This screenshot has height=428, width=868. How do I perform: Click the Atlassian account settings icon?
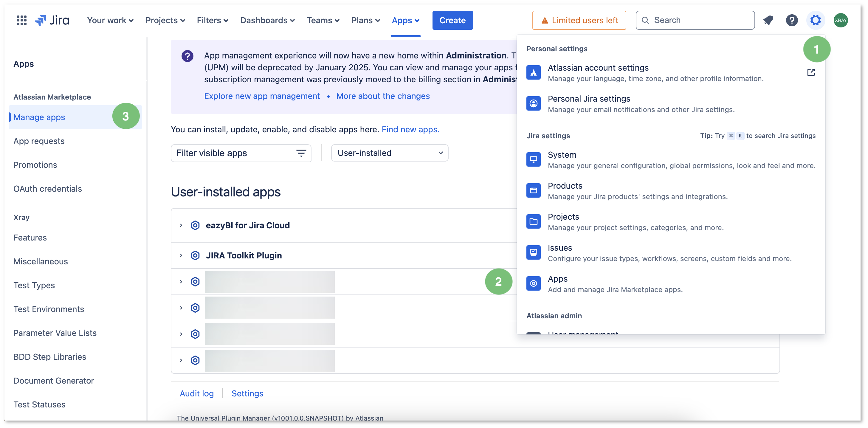click(x=533, y=72)
